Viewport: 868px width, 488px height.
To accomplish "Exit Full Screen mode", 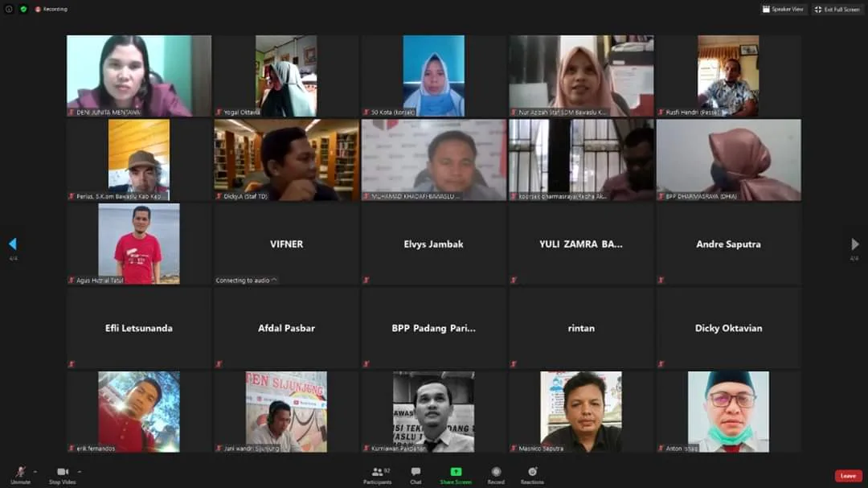I will click(x=837, y=9).
